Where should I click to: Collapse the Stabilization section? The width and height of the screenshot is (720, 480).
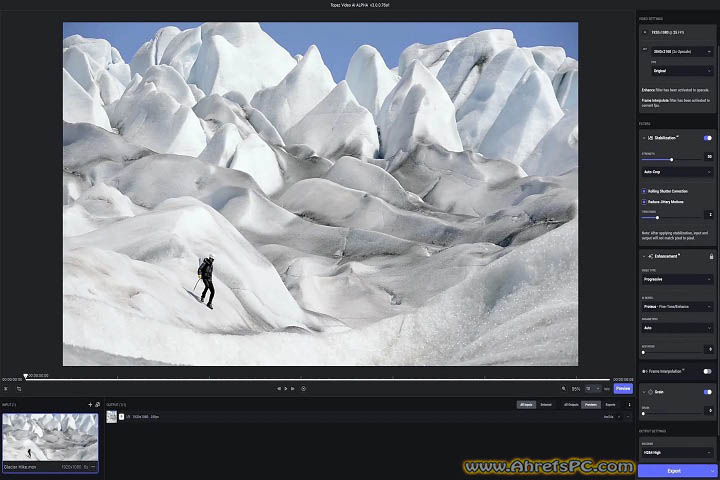point(644,138)
